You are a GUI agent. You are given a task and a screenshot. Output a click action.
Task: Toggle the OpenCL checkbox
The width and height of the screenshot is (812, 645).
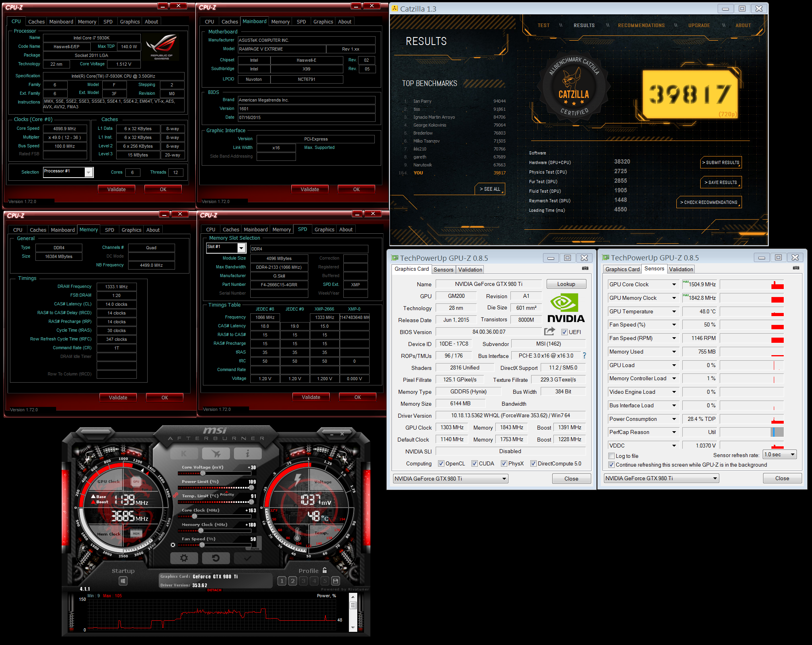click(x=441, y=463)
